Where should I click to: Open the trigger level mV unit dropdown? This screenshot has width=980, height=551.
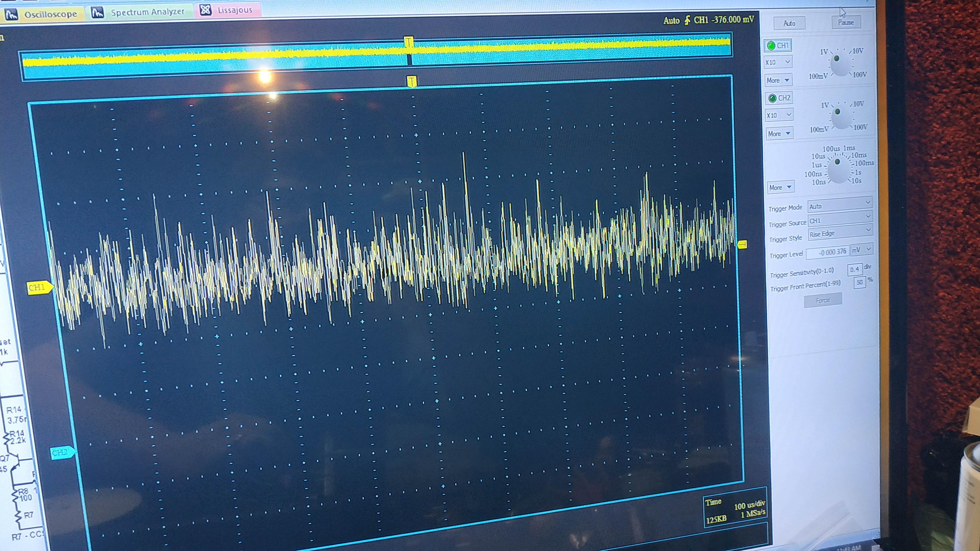(861, 250)
